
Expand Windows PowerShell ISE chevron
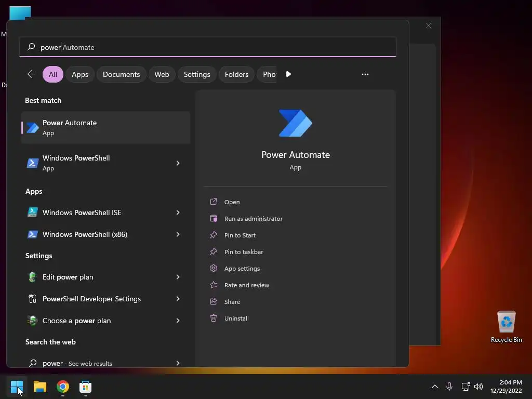[178, 212]
